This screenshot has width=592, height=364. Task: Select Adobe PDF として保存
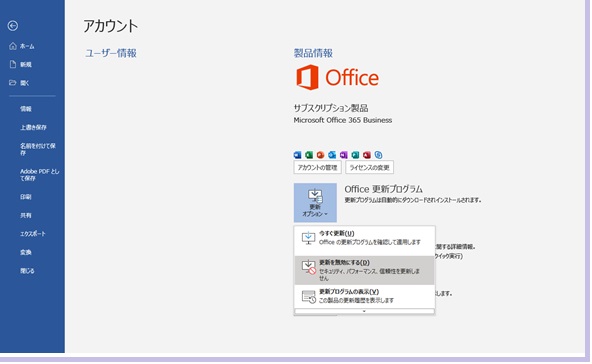pos(39,174)
